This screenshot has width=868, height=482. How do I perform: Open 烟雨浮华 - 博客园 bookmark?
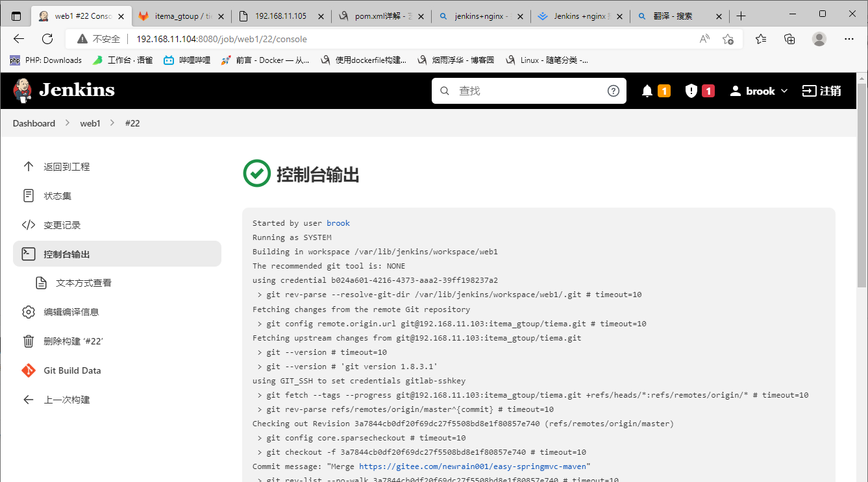455,60
